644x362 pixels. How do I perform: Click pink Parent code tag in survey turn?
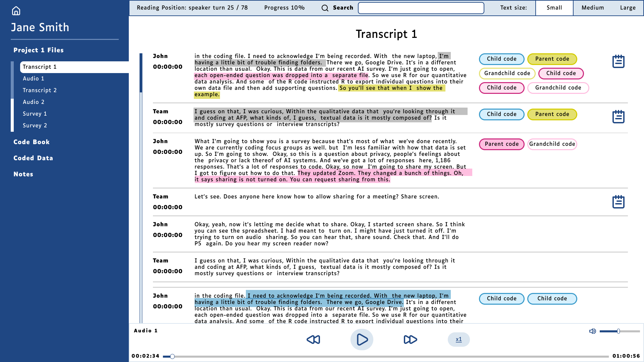[501, 144]
